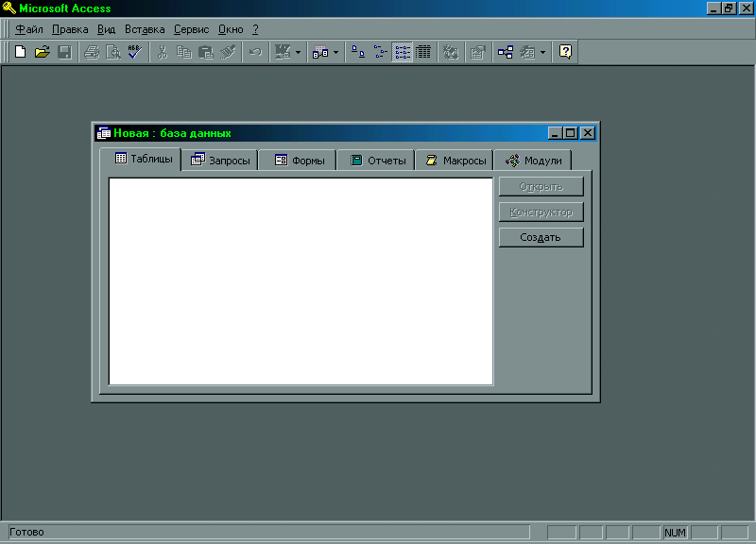Open a database with the folder icon

43,52
